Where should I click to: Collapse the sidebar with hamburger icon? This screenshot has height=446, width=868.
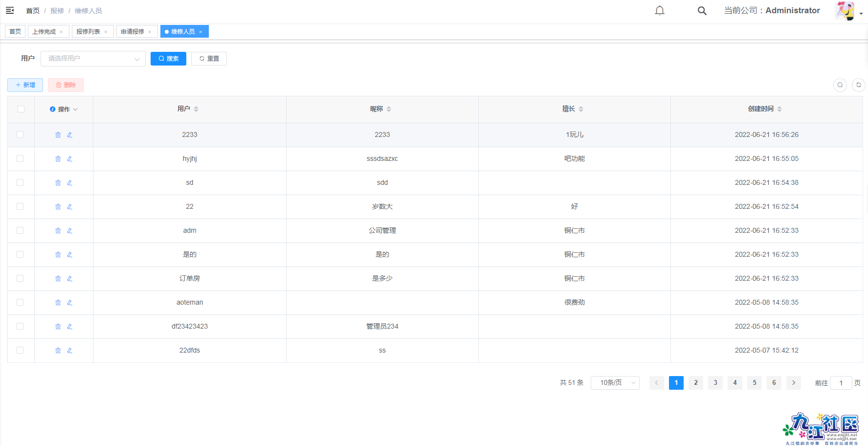[10, 10]
